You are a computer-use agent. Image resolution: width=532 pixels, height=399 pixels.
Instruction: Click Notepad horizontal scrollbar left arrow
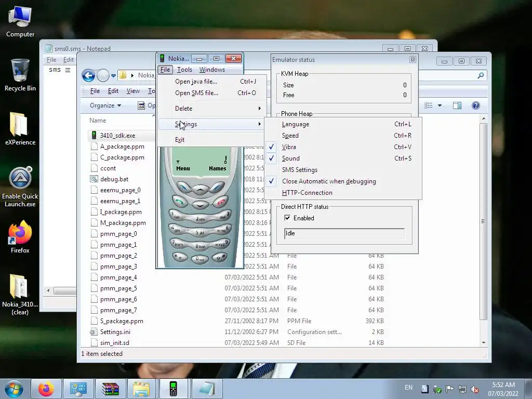(48, 291)
